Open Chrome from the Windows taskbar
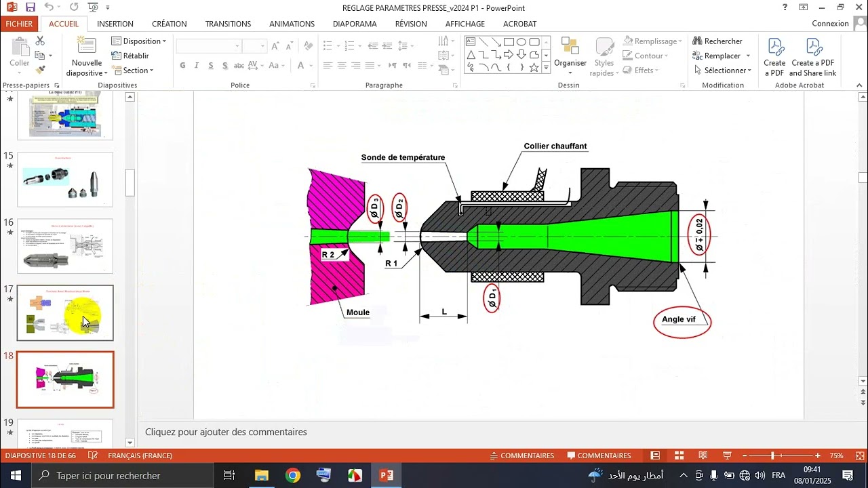The width and height of the screenshot is (868, 488). (293, 476)
